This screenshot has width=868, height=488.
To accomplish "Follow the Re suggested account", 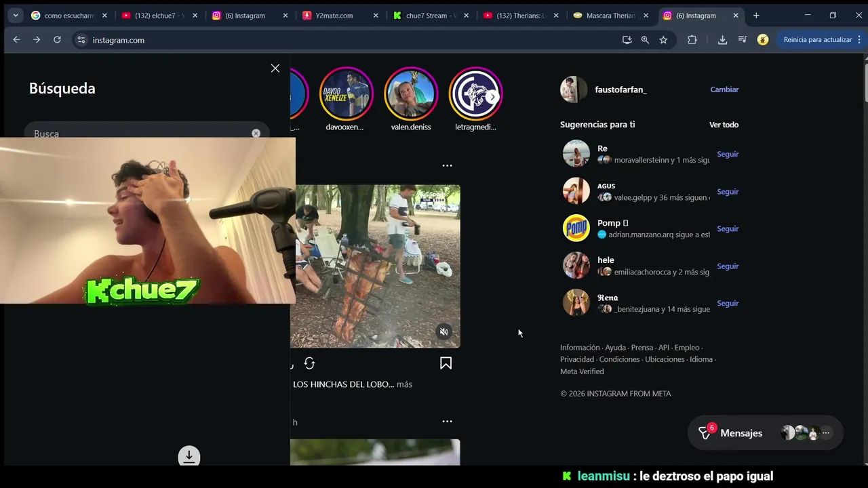I will click(728, 154).
